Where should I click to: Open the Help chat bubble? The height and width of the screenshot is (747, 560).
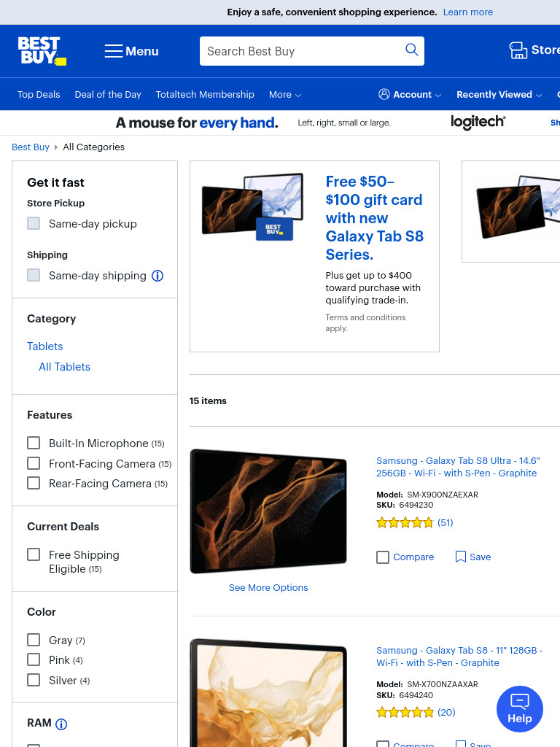point(519,709)
